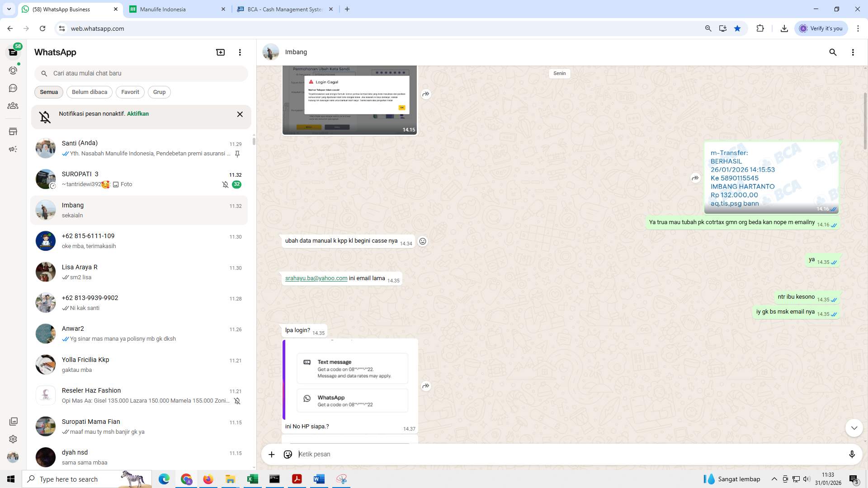Open the chat options three-dot menu
Screen dimensions: 868x488
[x=853, y=52]
